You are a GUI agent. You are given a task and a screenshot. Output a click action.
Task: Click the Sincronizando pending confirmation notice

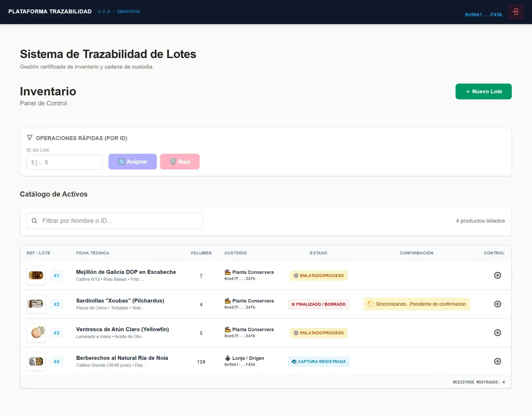(416, 304)
